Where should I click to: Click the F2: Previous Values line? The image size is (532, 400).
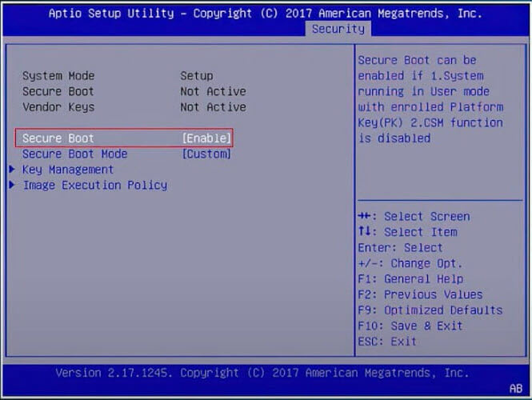(420, 294)
